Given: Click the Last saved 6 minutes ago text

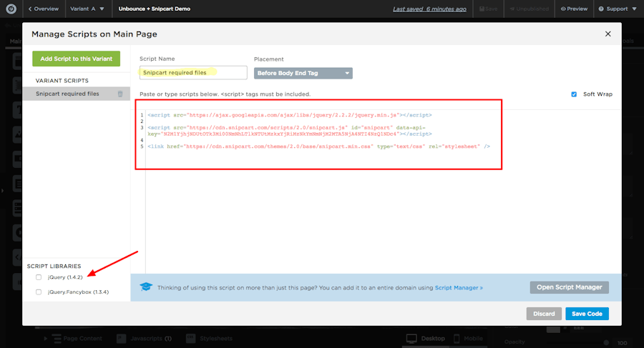Looking at the screenshot, I should click(429, 9).
